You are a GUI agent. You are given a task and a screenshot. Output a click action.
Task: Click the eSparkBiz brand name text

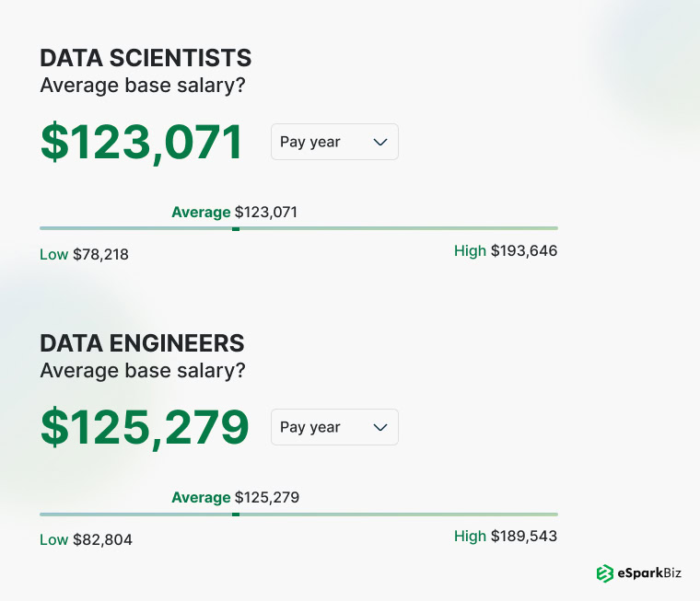click(650, 573)
